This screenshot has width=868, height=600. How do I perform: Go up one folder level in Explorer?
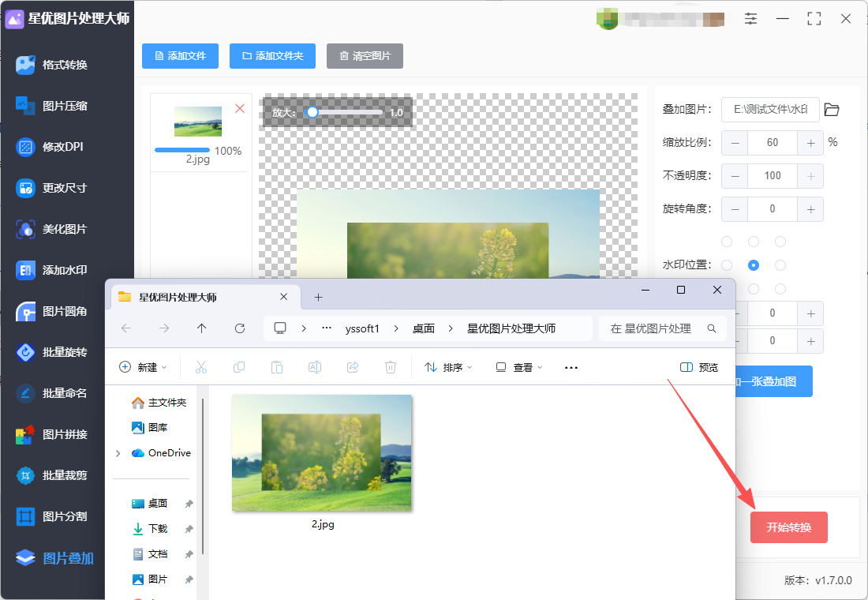(201, 328)
